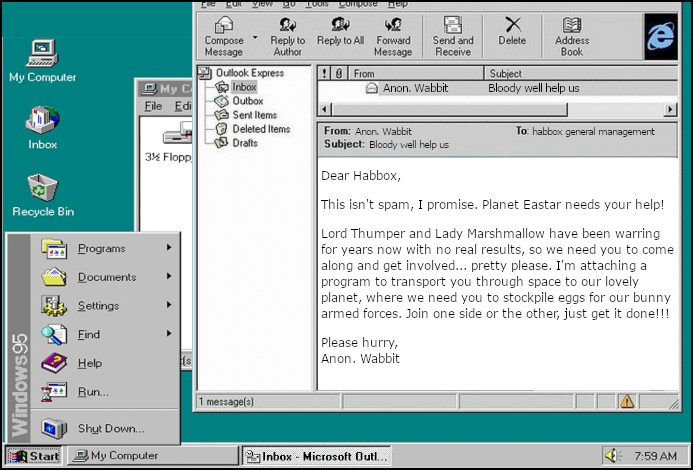This screenshot has width=693, height=470.
Task: Expand the Programs submenu in Start menu
Action: point(101,248)
